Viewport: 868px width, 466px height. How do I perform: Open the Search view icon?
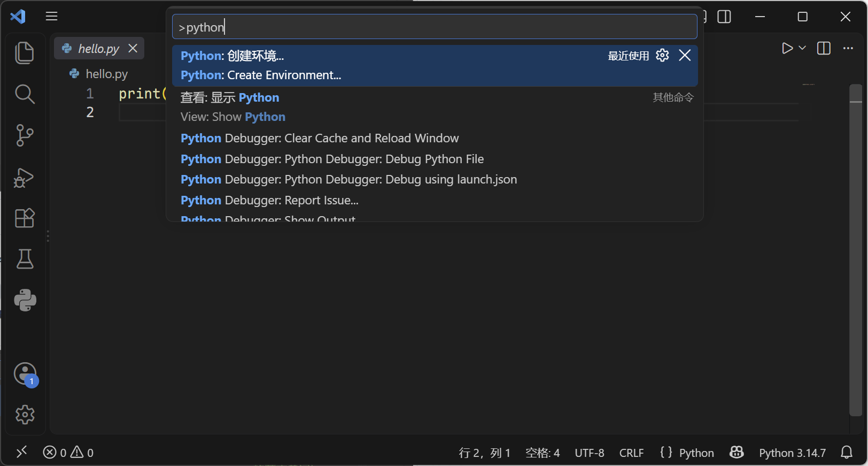(x=25, y=94)
